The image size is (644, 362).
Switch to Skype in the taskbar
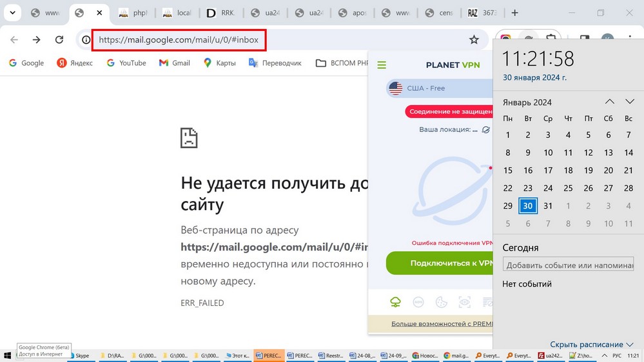point(81,356)
